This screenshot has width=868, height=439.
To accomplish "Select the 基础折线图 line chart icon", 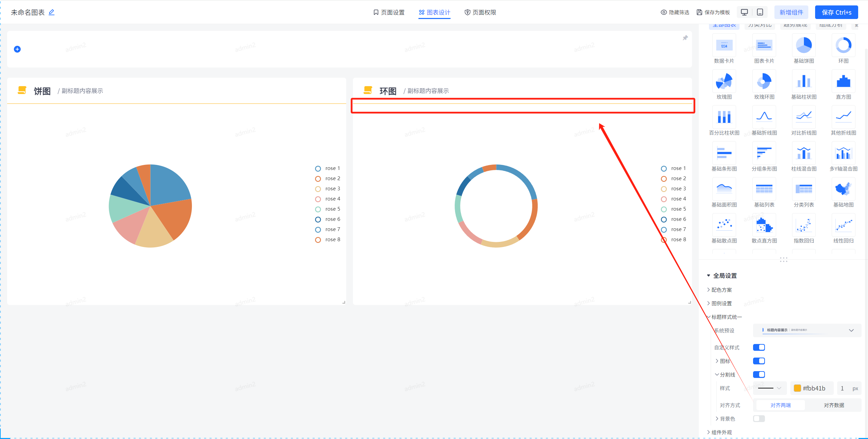I will [x=764, y=118].
